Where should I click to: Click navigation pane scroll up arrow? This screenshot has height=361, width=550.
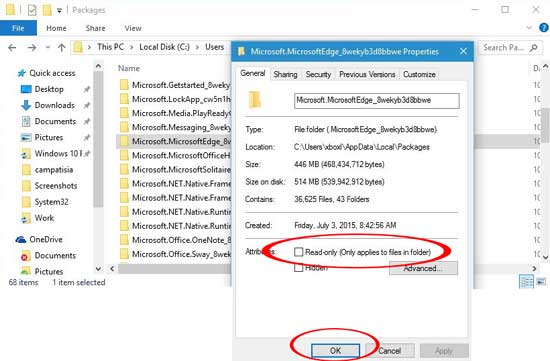point(99,66)
